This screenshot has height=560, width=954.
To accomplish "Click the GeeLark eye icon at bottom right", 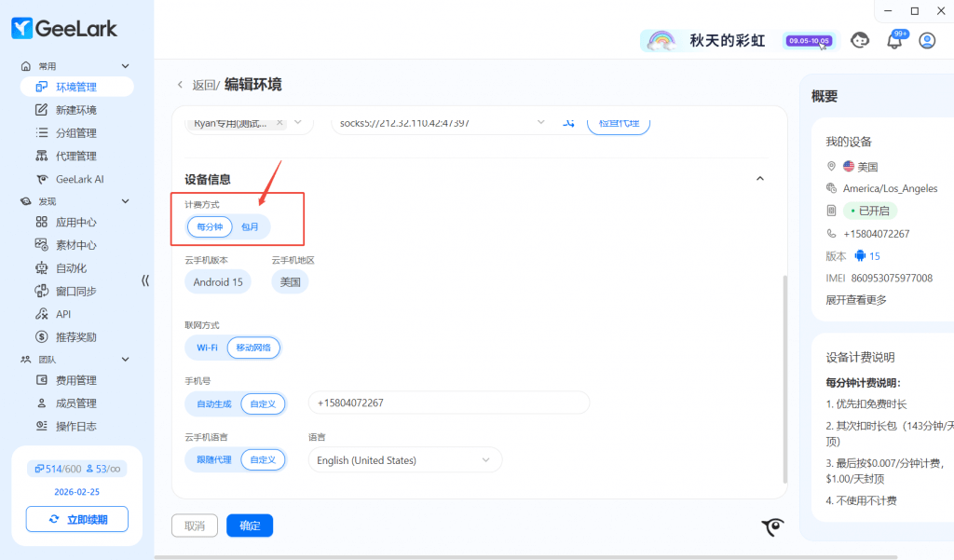I will (772, 528).
